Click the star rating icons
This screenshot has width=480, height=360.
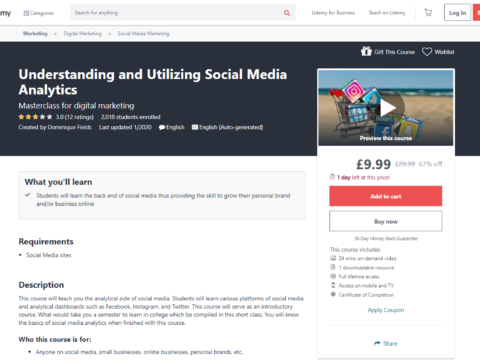point(35,117)
